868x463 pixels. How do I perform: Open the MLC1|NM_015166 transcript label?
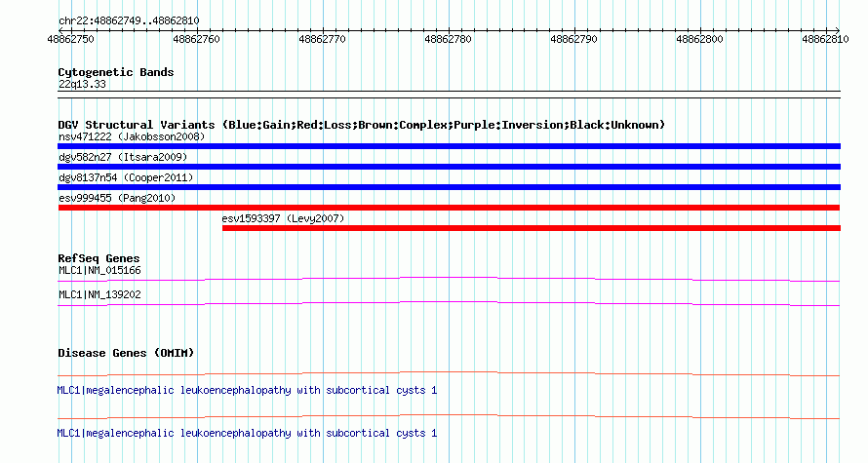point(99,271)
